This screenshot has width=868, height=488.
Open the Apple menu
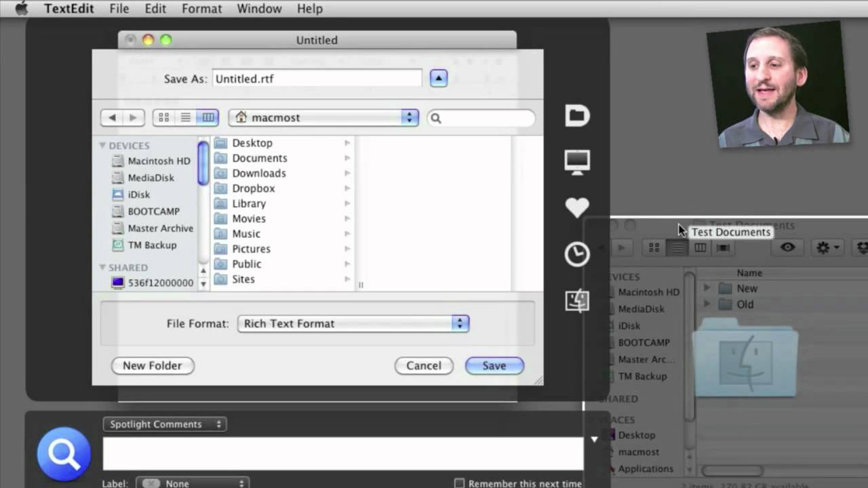point(22,9)
